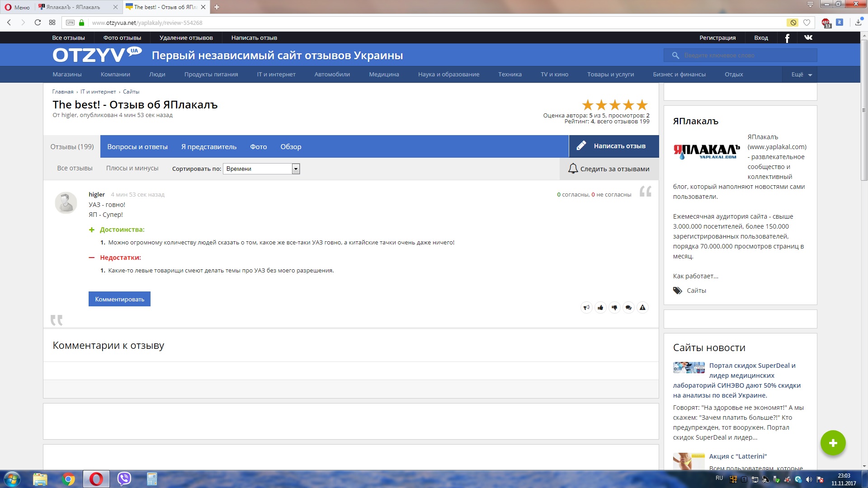Click the RU language indicator
The height and width of the screenshot is (488, 868).
pyautogui.click(x=719, y=478)
